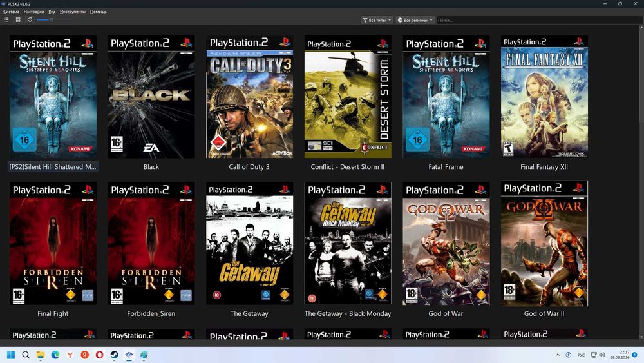Select the Black game cover
Image resolution: width=644 pixels, height=363 pixels.
(151, 97)
